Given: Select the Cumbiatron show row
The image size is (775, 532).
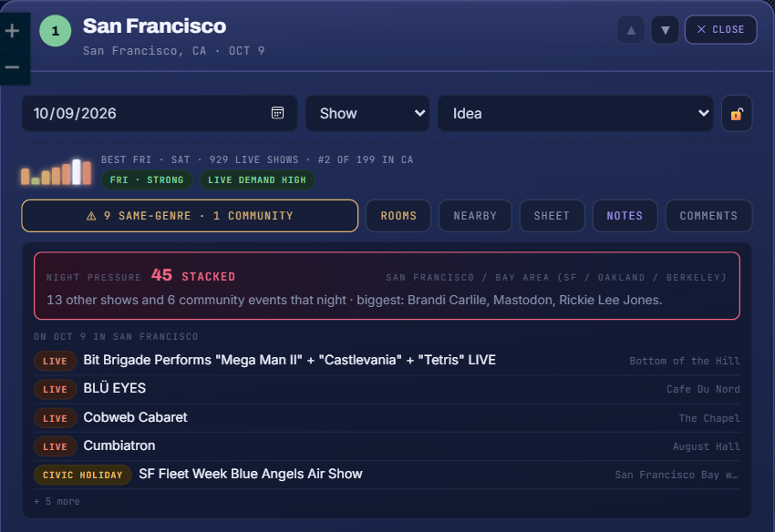Looking at the screenshot, I should tap(387, 446).
